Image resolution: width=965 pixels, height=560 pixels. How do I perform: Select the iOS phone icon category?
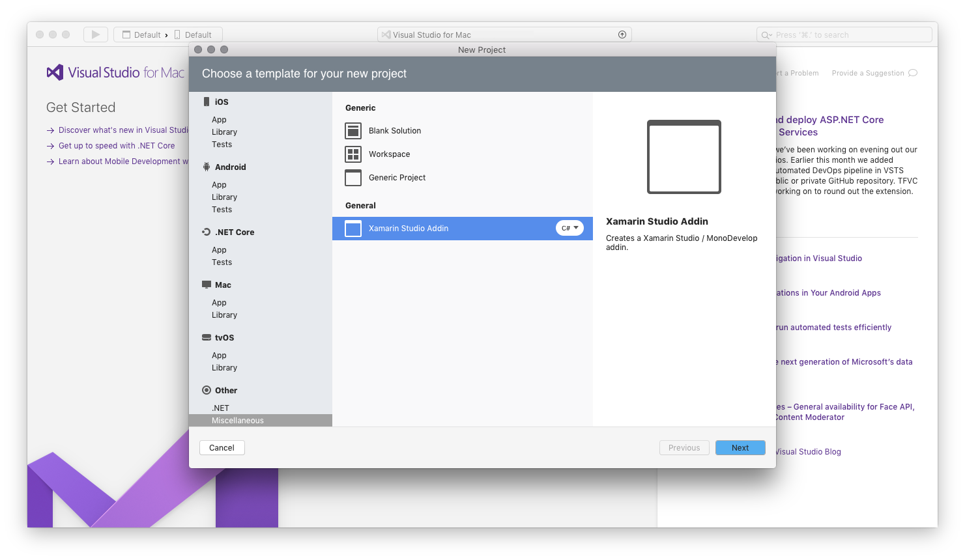click(x=207, y=102)
